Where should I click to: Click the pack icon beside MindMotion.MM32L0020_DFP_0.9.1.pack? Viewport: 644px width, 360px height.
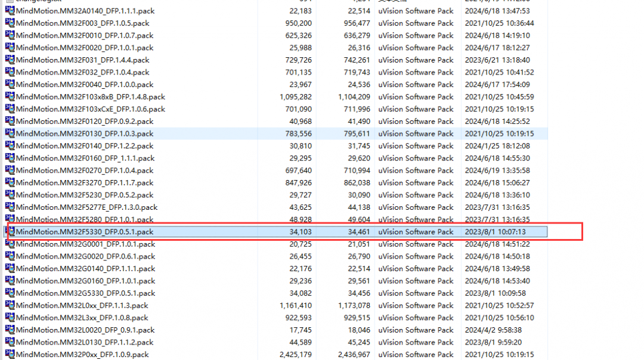click(10, 330)
